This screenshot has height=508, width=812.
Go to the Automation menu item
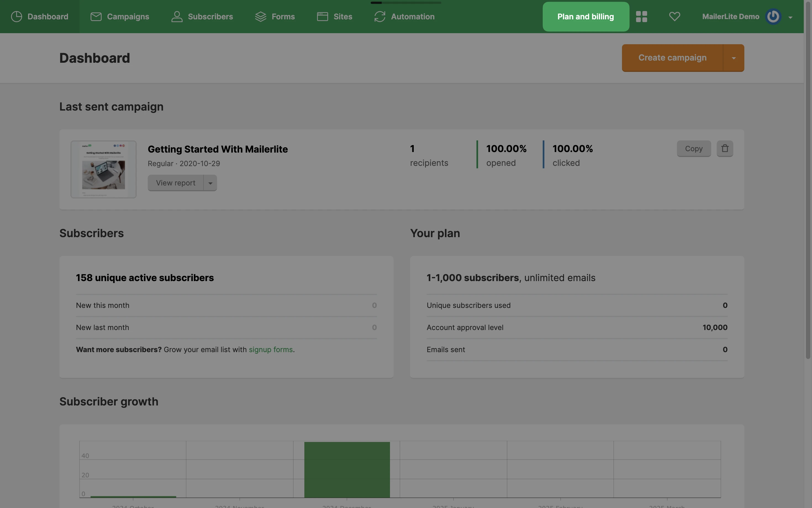[413, 17]
